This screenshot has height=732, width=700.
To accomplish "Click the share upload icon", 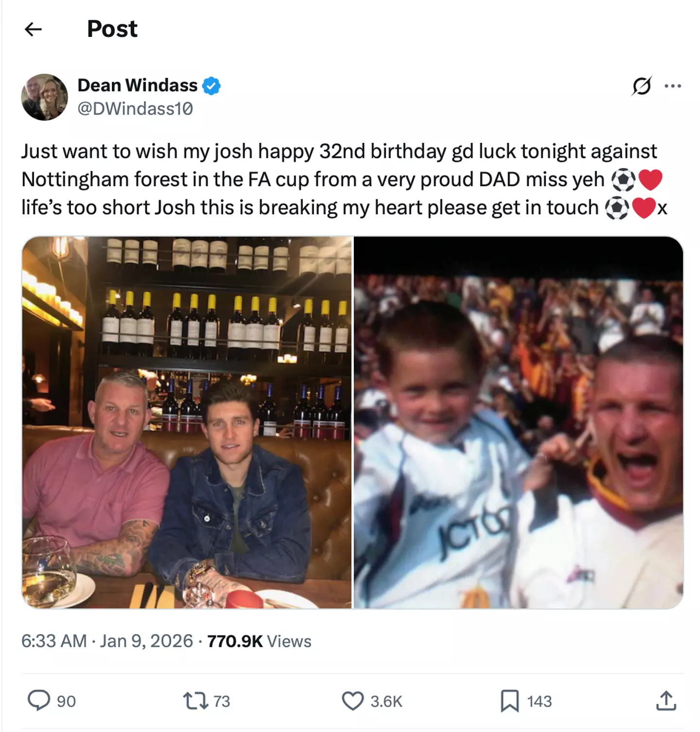I will pyautogui.click(x=666, y=701).
